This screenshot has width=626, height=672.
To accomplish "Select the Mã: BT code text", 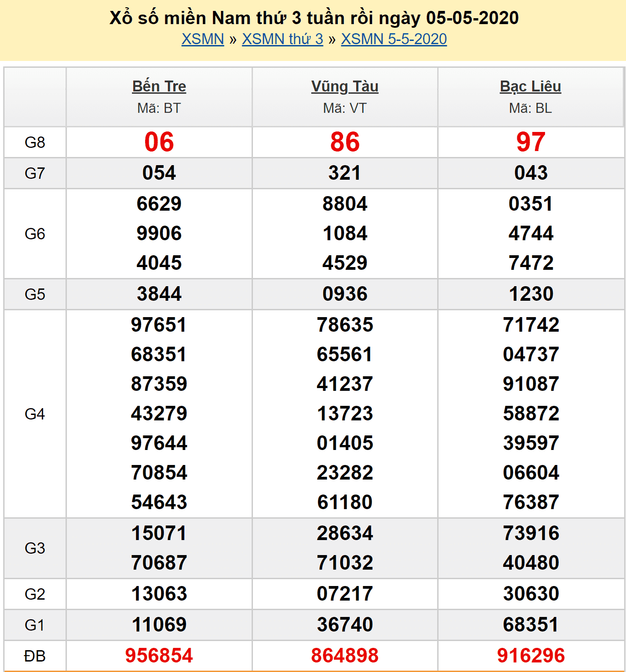I will (x=159, y=108).
